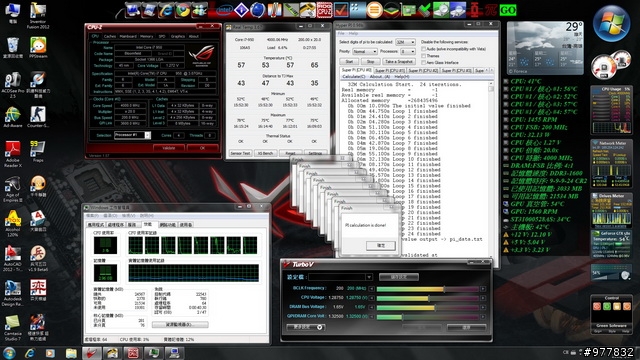The height and width of the screenshot is (360, 640).
Task: Open Internet Explorer from taskbar
Action: (x=30, y=353)
